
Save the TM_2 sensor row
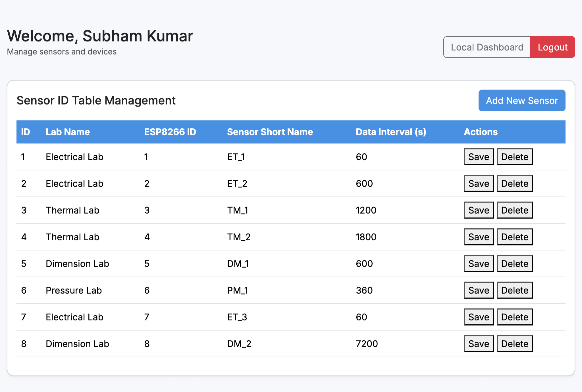479,237
